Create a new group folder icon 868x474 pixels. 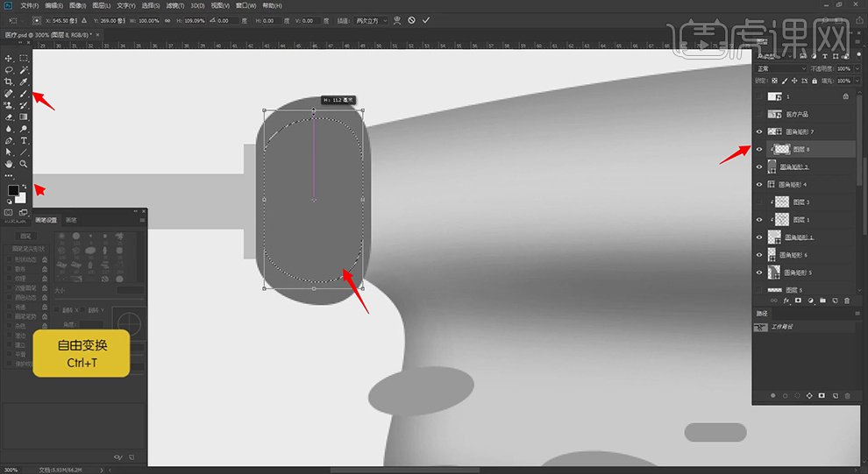pyautogui.click(x=822, y=301)
